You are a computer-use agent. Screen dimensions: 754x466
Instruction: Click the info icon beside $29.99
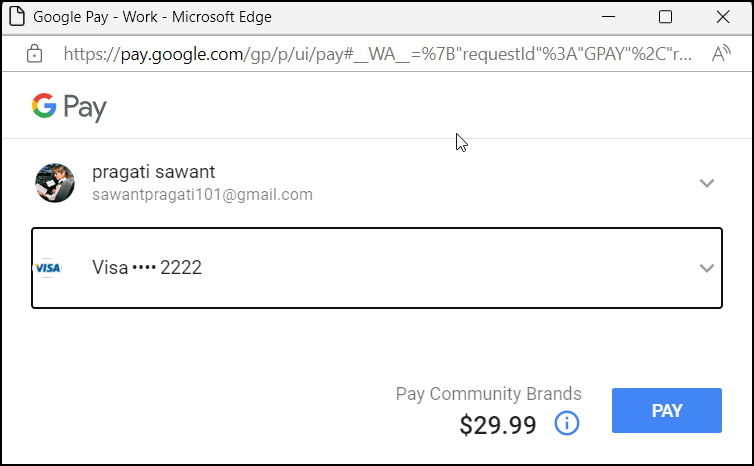[566, 423]
